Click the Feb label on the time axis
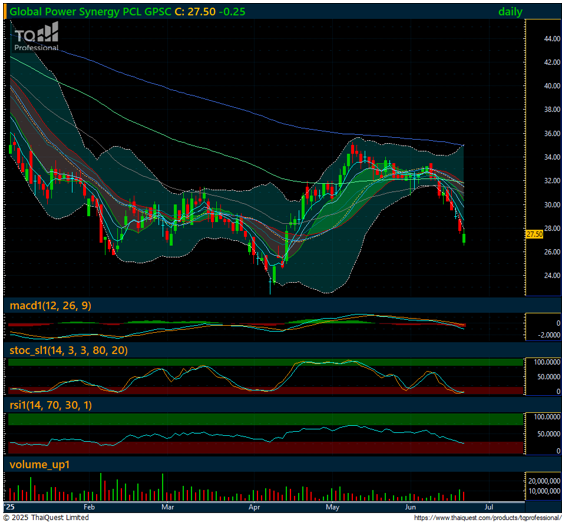This screenshot has width=568, height=524. (89, 507)
